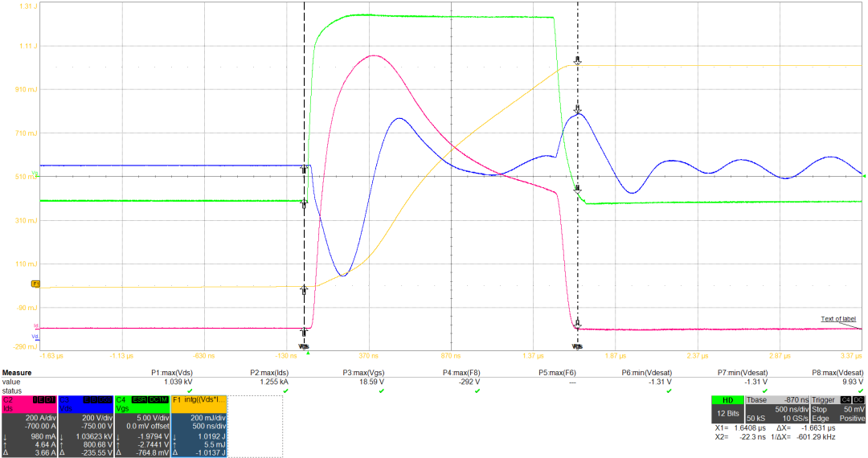
Task: Open the C3 Vds channel descriptor box
Action: [x=86, y=426]
